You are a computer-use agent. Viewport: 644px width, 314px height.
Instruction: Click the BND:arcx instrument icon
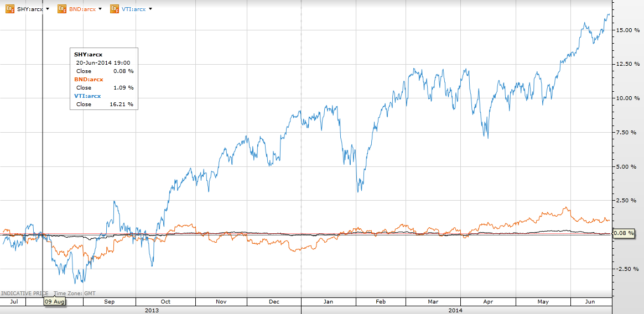click(63, 9)
